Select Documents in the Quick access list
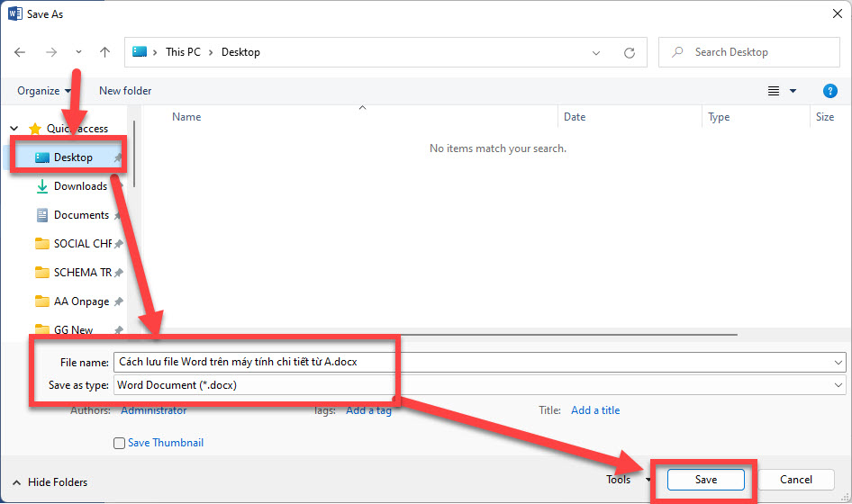 pos(81,215)
